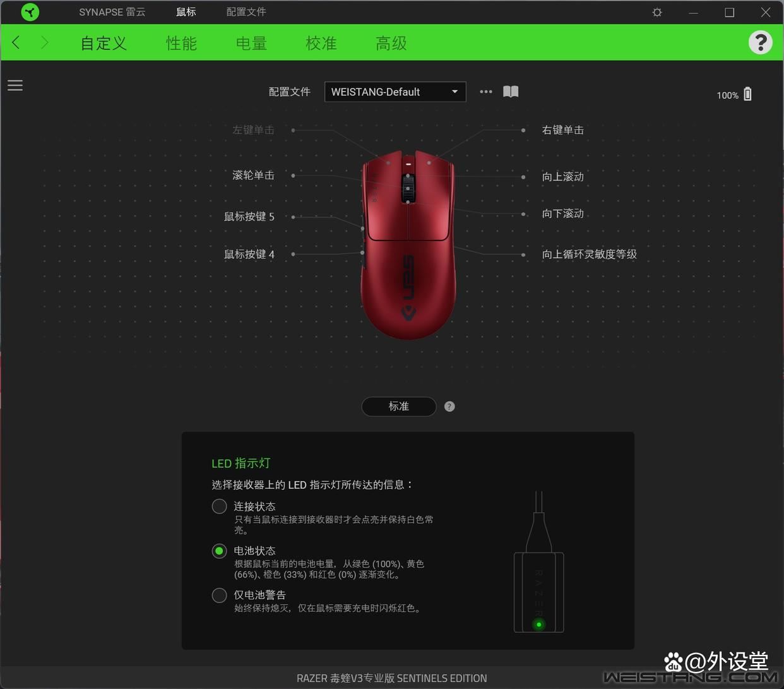This screenshot has width=784, height=689.
Task: Enable the 电池状态 LED indicator
Action: pos(219,551)
